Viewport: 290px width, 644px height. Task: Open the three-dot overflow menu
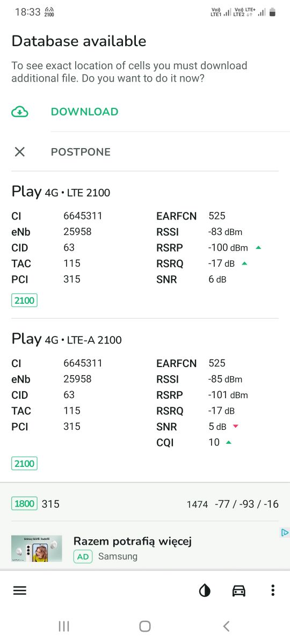point(273,591)
